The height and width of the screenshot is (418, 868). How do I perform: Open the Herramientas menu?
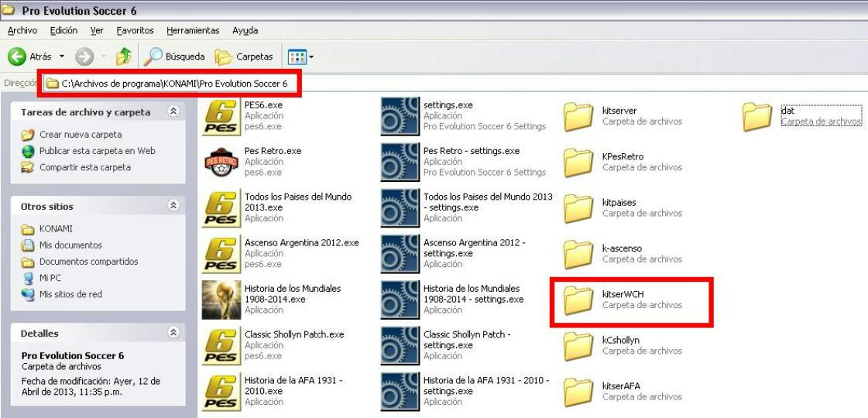click(194, 30)
